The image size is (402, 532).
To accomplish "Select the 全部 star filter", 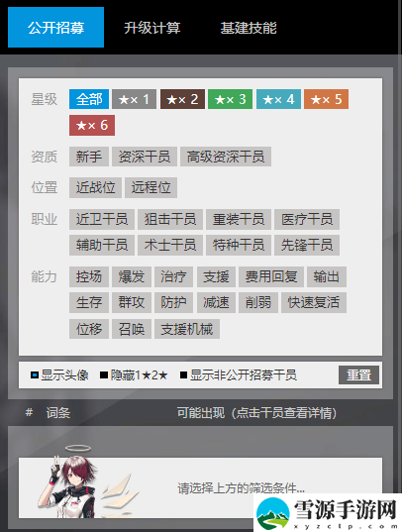I will tap(89, 99).
